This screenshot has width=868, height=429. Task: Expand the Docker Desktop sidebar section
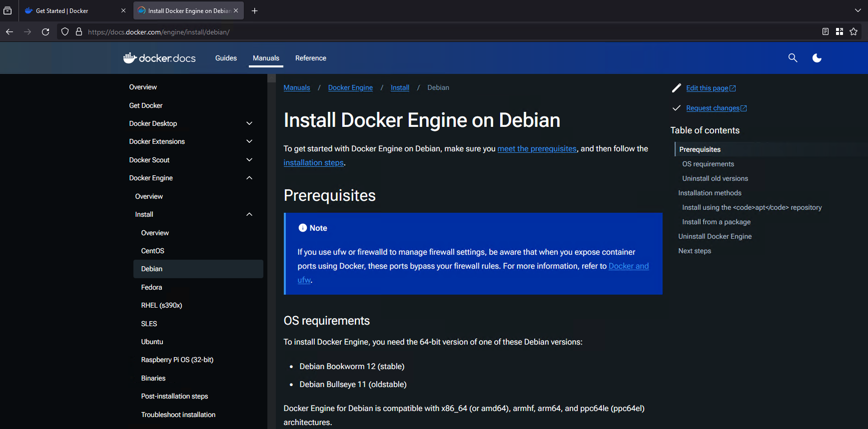tap(249, 123)
